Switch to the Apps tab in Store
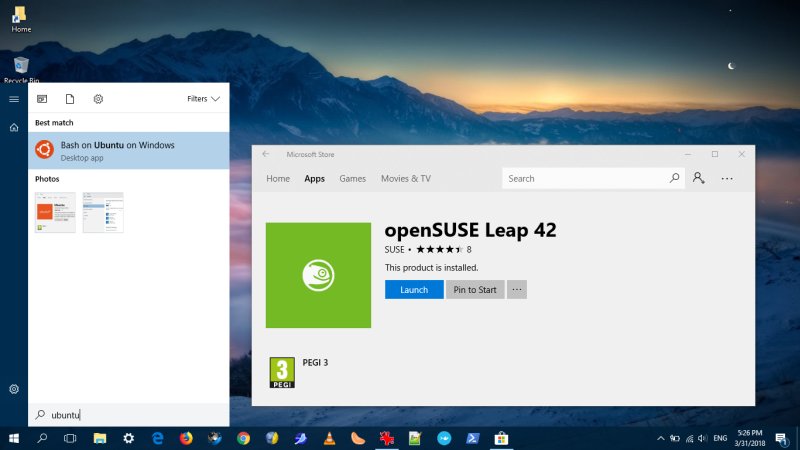 pyautogui.click(x=314, y=179)
